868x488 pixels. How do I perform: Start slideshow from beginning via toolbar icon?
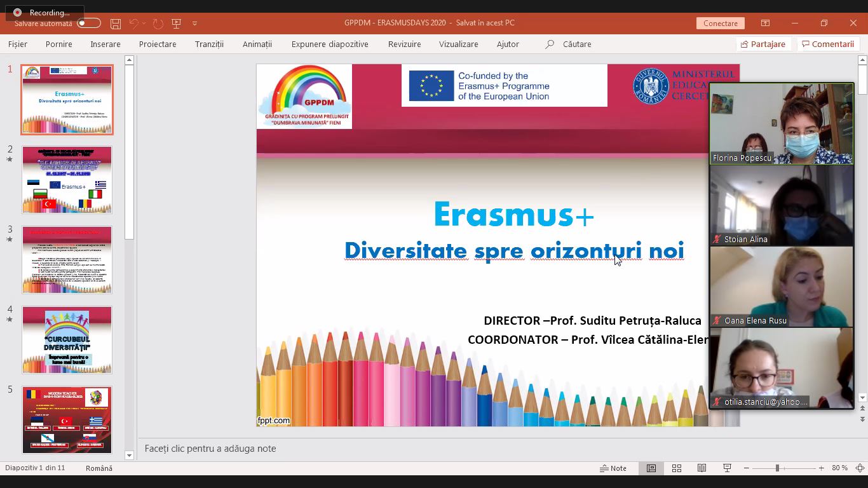click(177, 24)
